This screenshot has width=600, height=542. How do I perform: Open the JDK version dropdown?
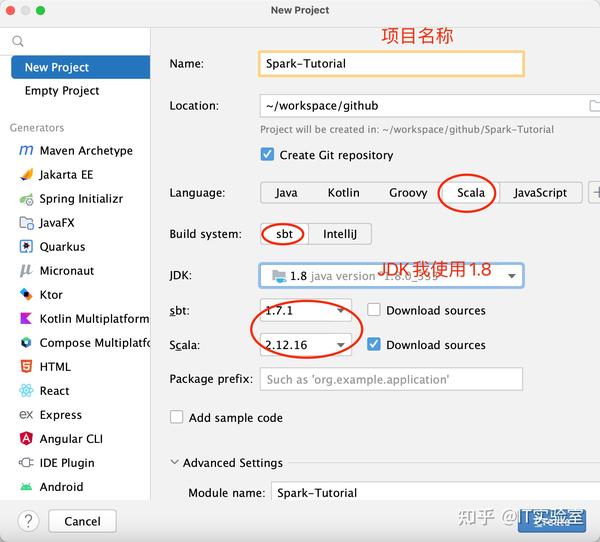[391, 276]
